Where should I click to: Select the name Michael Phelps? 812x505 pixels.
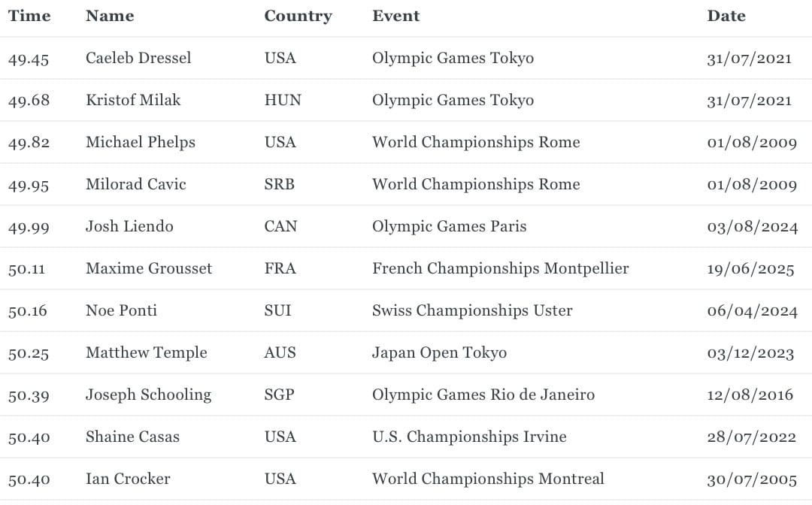click(x=141, y=142)
